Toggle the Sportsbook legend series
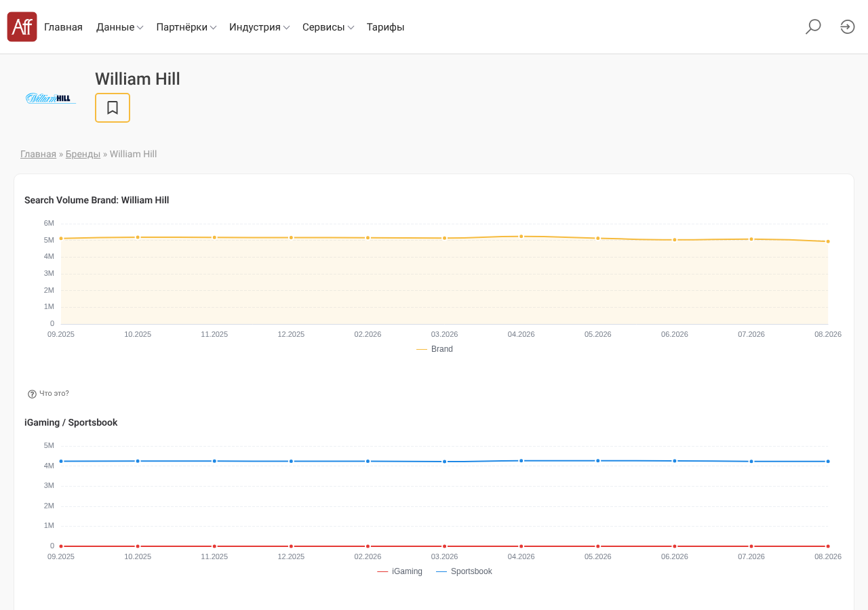The image size is (868, 610). (464, 571)
